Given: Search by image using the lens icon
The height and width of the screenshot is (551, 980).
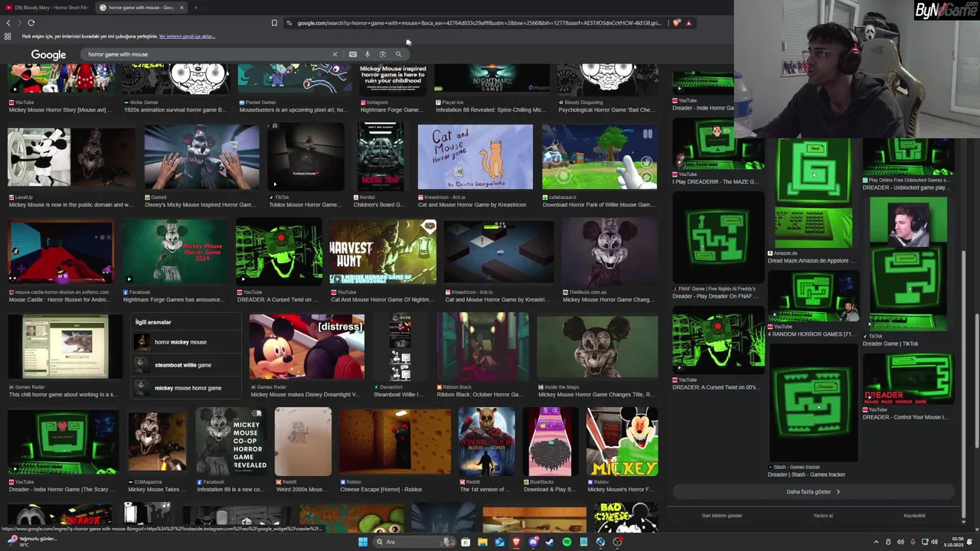Looking at the screenshot, I should [x=383, y=54].
